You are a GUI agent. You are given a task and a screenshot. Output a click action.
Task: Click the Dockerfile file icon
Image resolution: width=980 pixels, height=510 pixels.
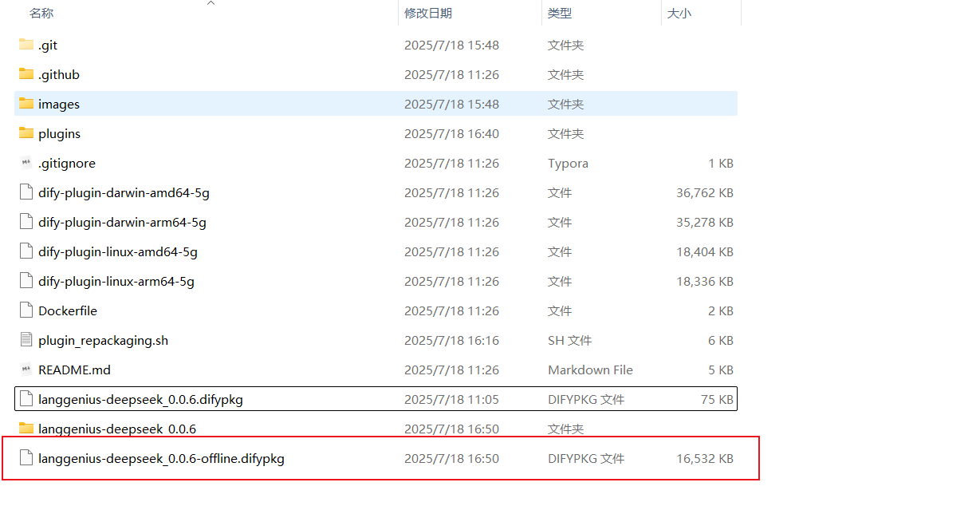[26, 310]
